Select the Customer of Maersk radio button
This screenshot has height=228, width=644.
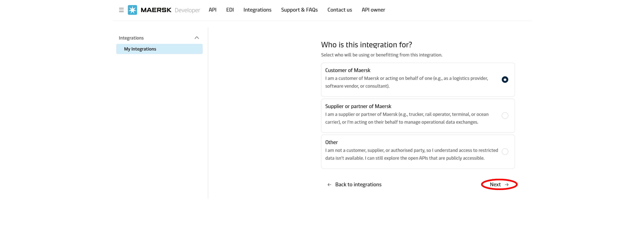[x=505, y=79]
